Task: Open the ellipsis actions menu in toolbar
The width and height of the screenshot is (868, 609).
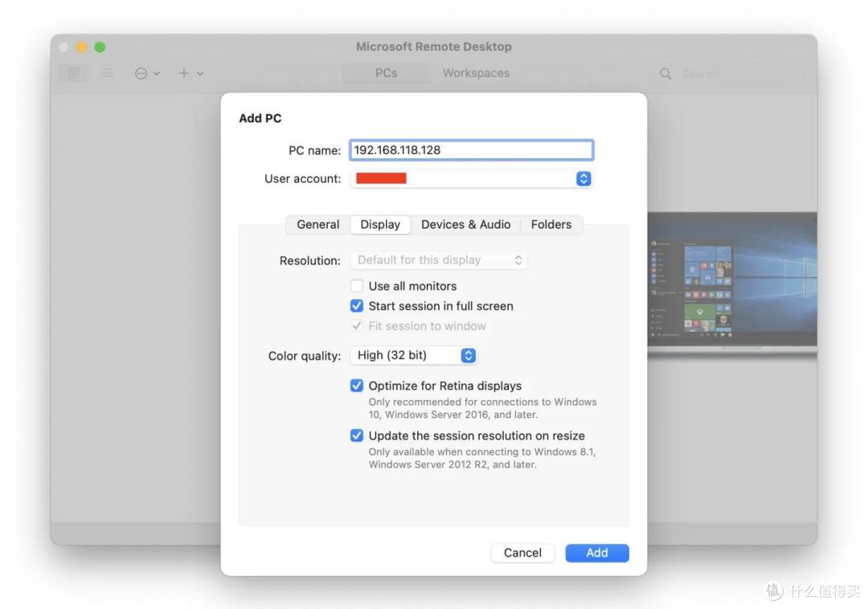Action: coord(147,73)
